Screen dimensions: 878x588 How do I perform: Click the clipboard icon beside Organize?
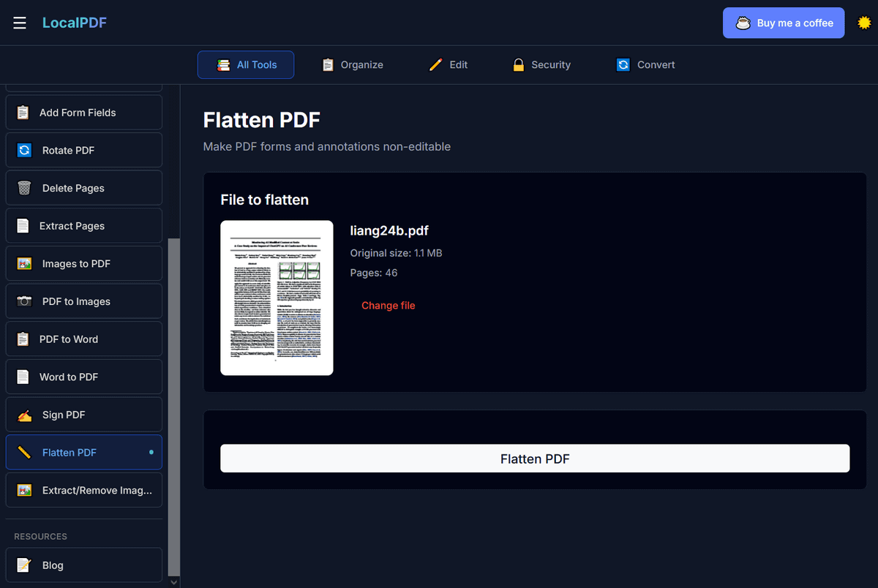(x=328, y=65)
